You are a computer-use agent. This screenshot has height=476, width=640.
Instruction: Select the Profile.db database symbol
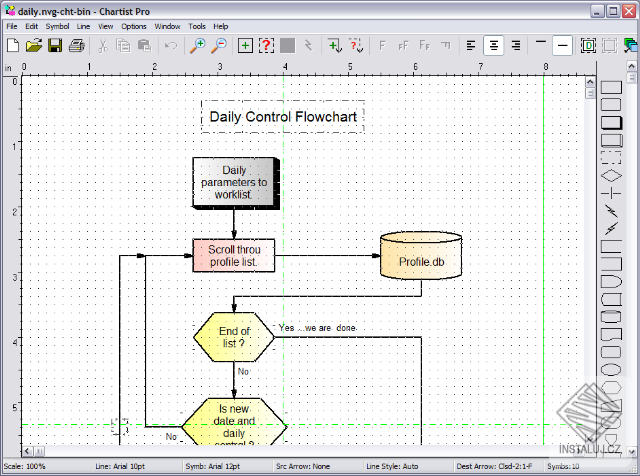point(421,255)
